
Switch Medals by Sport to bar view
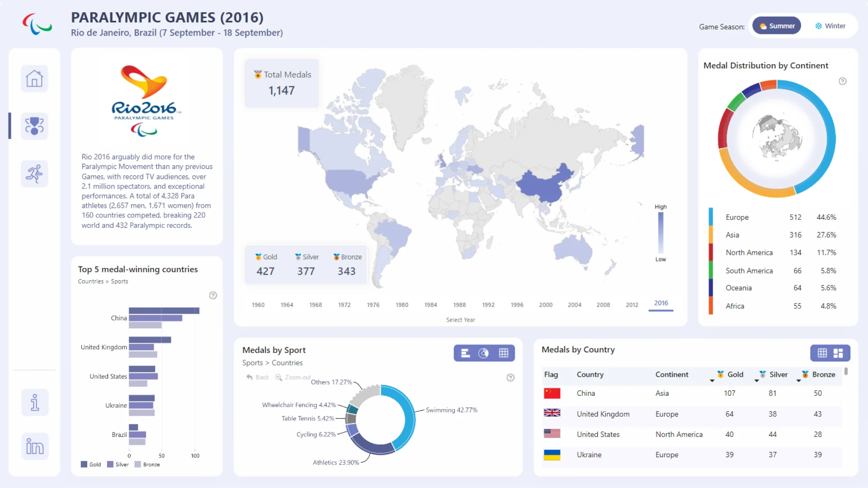(x=465, y=353)
